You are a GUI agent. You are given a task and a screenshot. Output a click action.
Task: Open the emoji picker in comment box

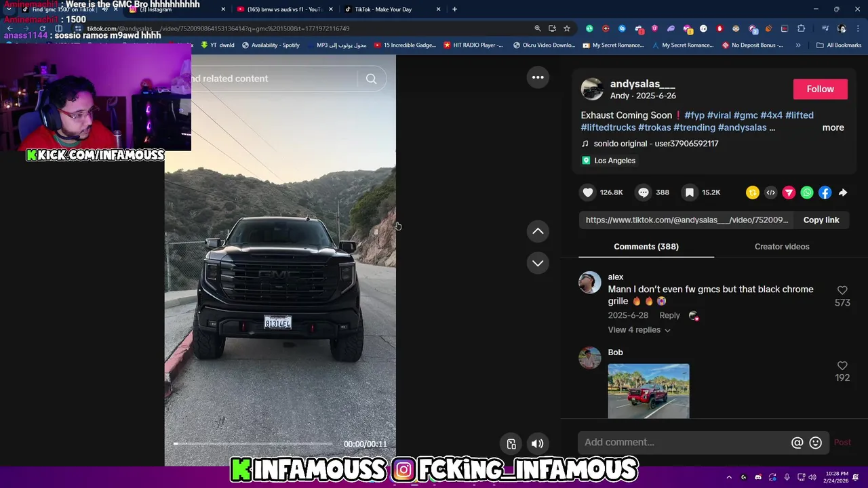[x=816, y=443]
